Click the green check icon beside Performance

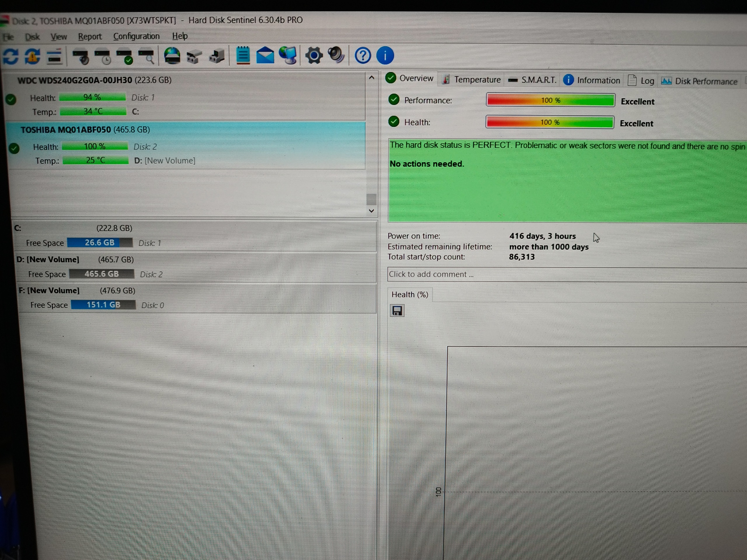(x=394, y=99)
